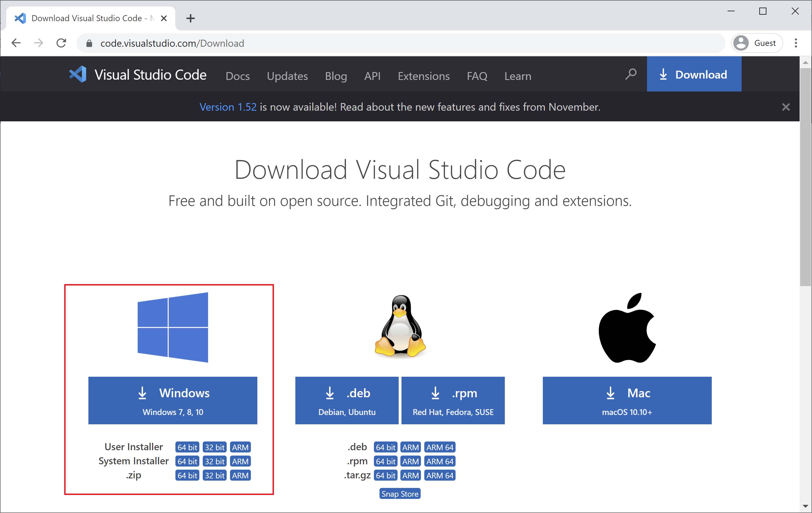Viewport: 812px width, 513px height.
Task: Download the Windows installer button
Action: pos(173,400)
